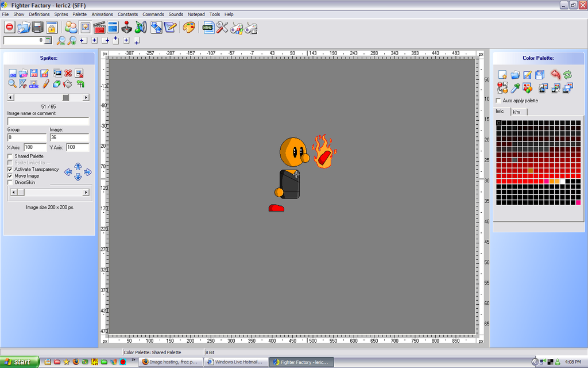Screen dimensions: 588x368
Task: Move image up with blue arrow
Action: pyautogui.click(x=78, y=166)
